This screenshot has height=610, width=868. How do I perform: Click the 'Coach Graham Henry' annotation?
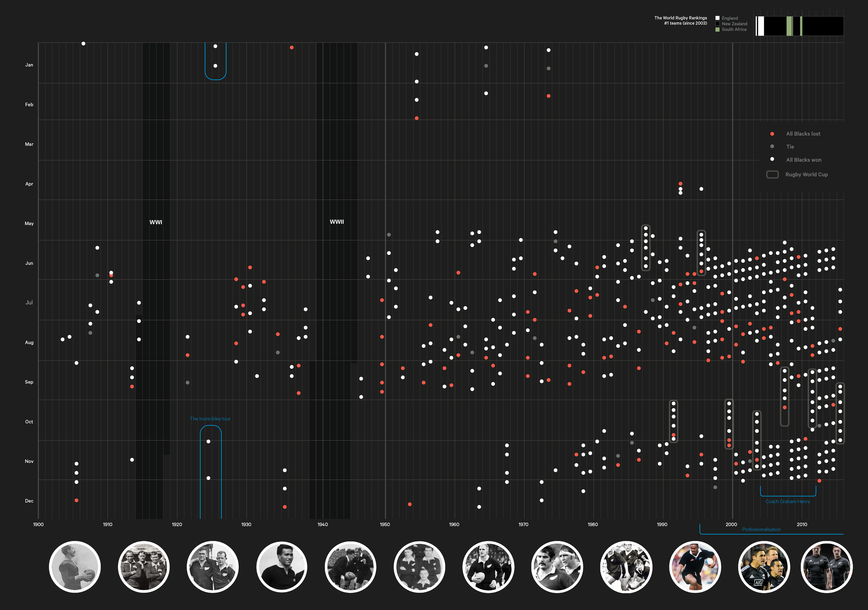pyautogui.click(x=787, y=501)
